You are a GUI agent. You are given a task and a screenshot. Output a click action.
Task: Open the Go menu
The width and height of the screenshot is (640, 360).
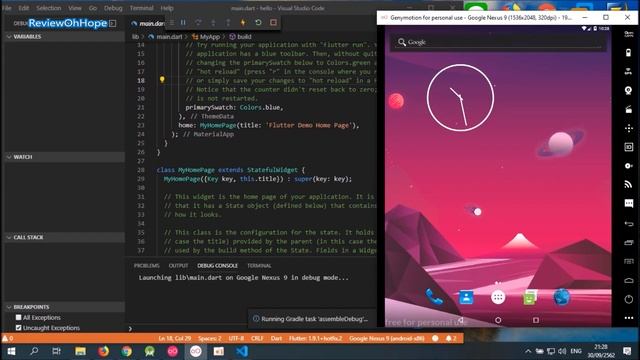point(93,8)
